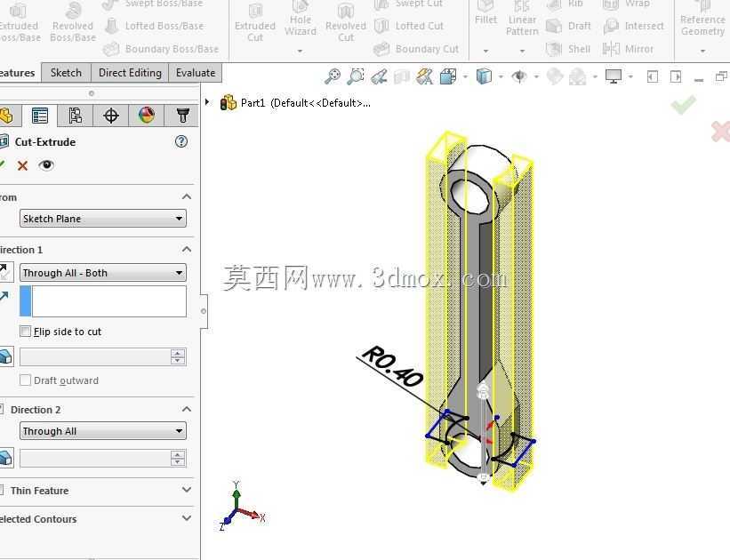Accept feature via viewport green checkmark

pyautogui.click(x=684, y=105)
